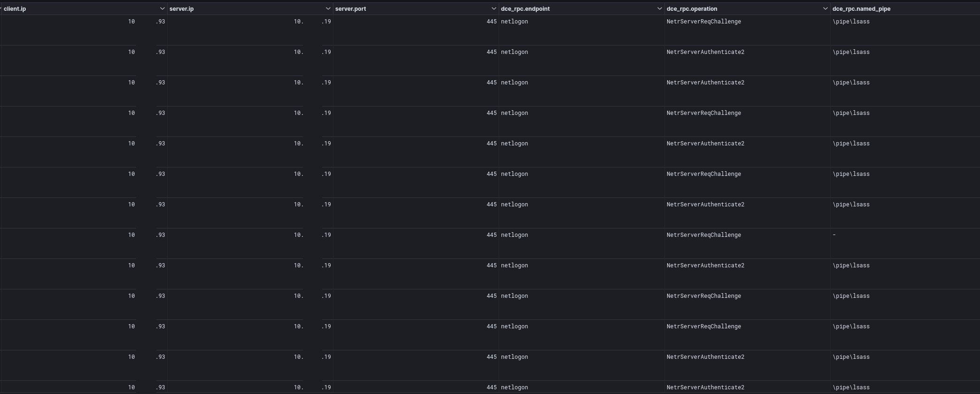Open the client.ip column options chevron
The image size is (980, 394).
(162, 9)
